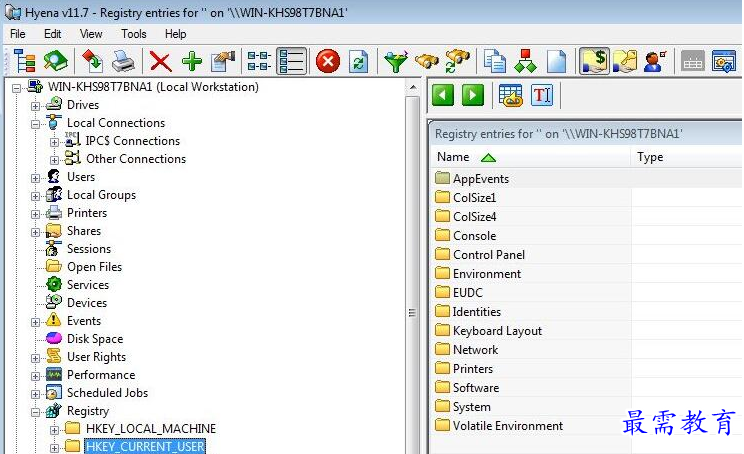Expand the Drives tree node
This screenshot has width=744, height=454.
pos(36,105)
